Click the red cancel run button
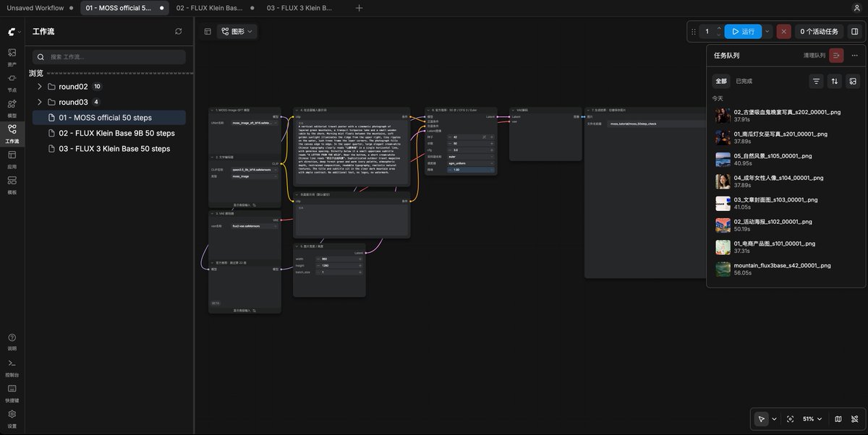The height and width of the screenshot is (435, 868). click(x=783, y=32)
